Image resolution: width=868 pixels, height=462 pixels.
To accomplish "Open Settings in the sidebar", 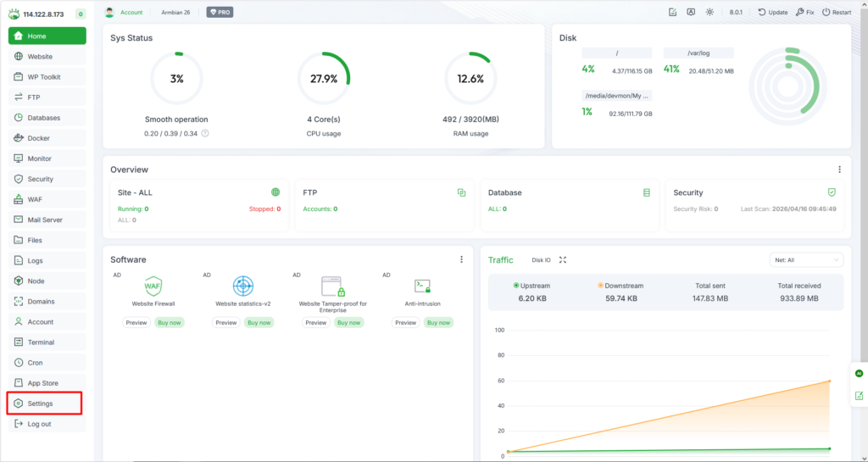I will (40, 404).
